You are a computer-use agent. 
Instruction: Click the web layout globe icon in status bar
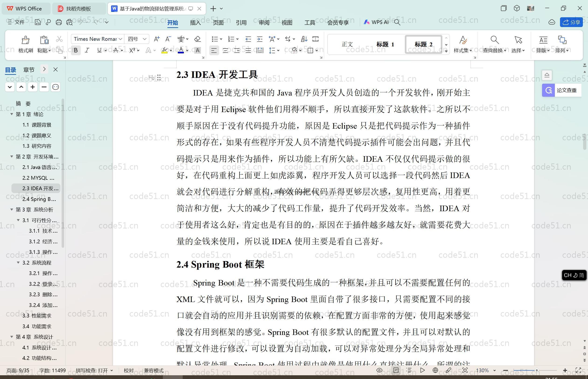(x=435, y=370)
